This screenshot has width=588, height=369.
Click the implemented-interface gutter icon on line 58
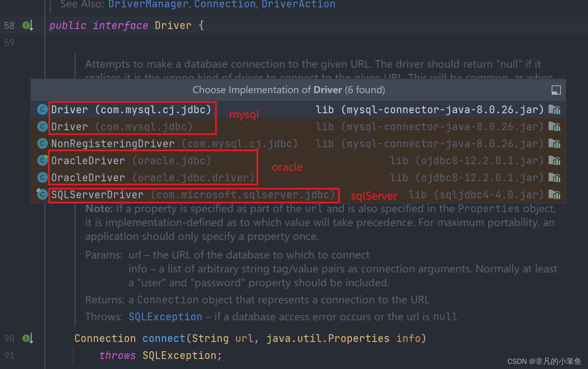[27, 26]
